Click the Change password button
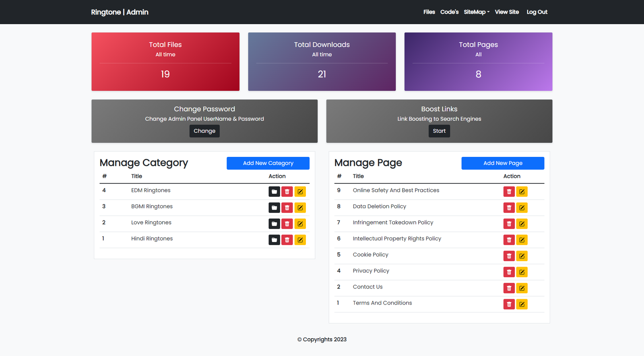This screenshot has width=644, height=356. (204, 131)
